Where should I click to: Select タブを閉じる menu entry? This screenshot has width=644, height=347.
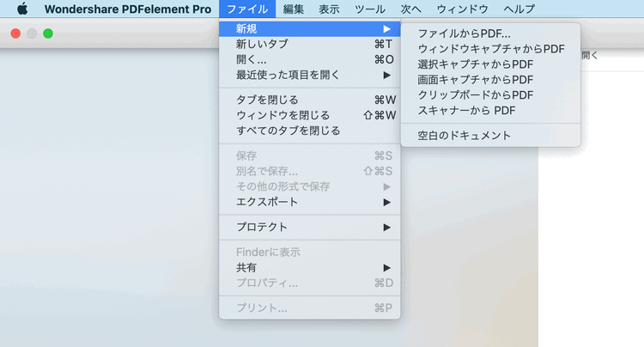[310, 100]
